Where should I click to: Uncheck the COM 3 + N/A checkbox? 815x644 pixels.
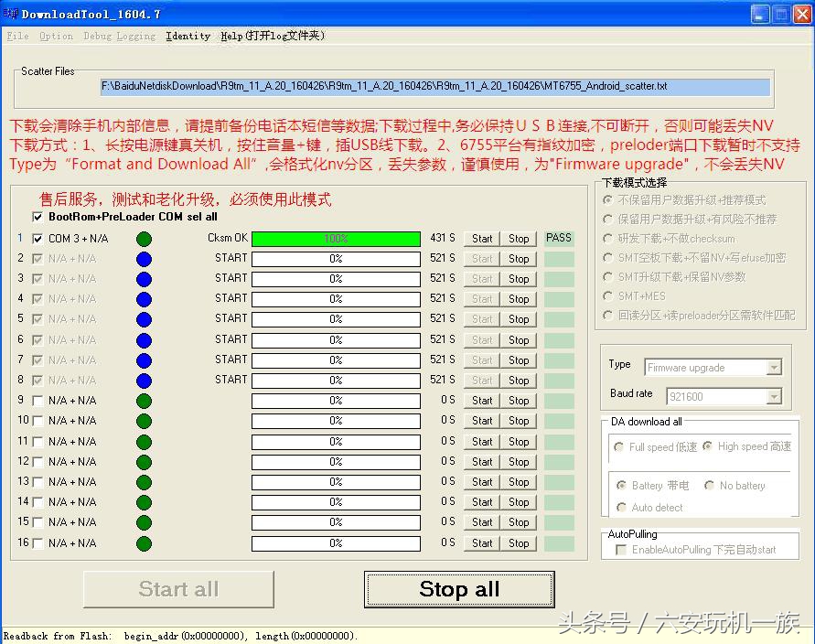[35, 238]
